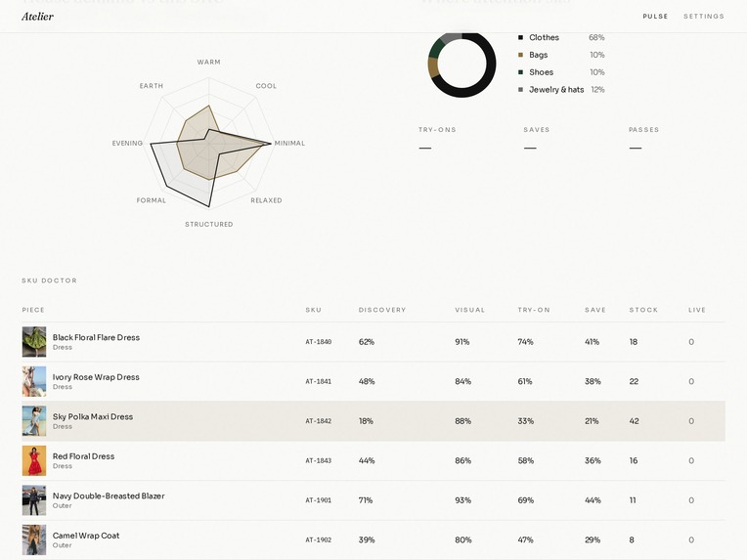The height and width of the screenshot is (560, 747).
Task: Click the Save column header
Action: [x=595, y=310]
